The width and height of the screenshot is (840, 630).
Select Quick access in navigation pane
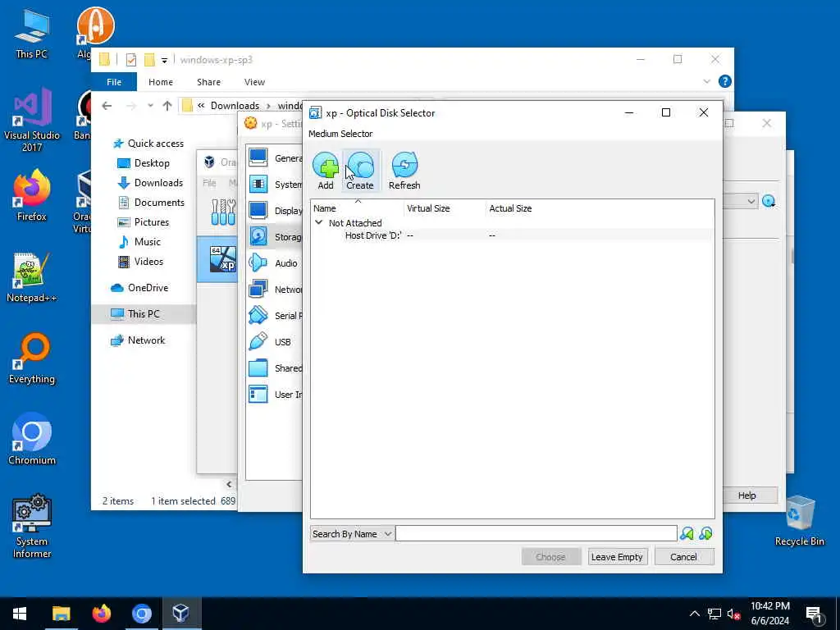point(148,144)
